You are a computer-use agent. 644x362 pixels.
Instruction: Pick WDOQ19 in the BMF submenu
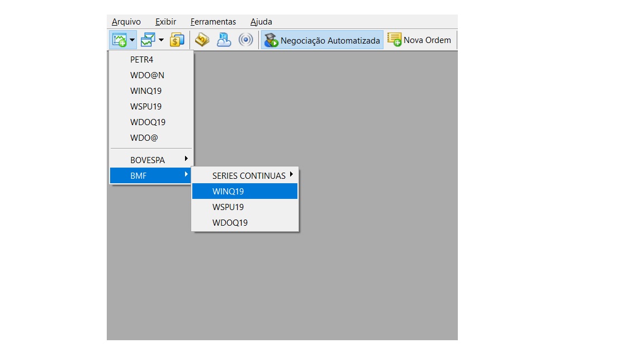click(230, 222)
